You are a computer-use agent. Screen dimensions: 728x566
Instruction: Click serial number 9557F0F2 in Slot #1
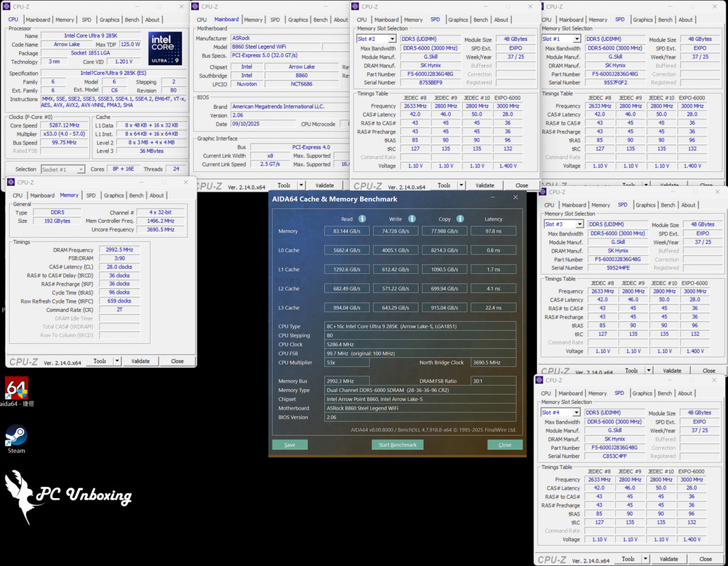point(616,83)
